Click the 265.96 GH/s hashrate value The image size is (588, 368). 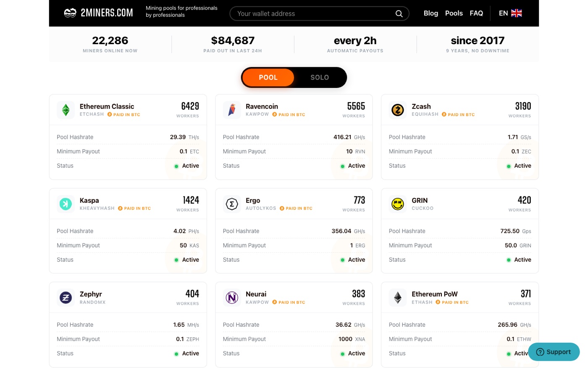pos(514,325)
